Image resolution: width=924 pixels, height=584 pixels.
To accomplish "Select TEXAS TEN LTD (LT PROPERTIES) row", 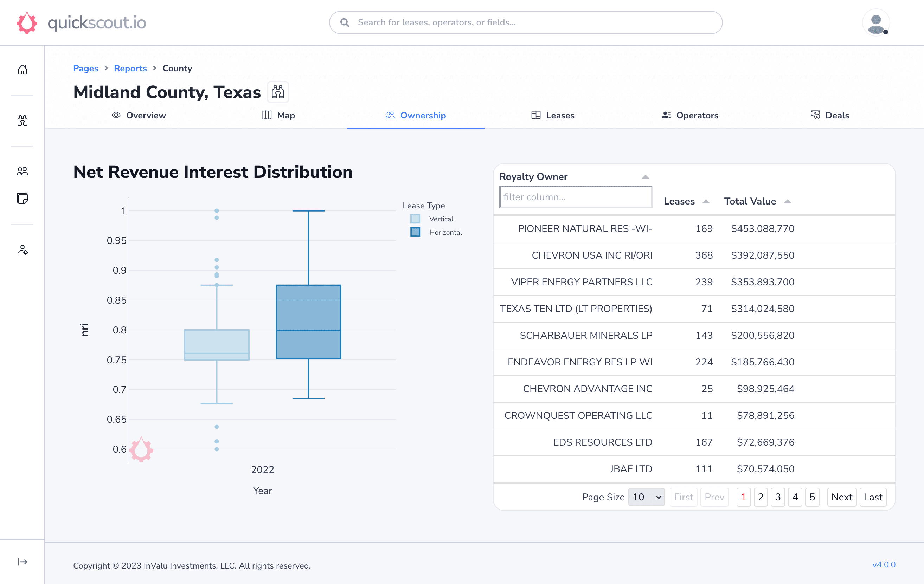I will tap(694, 309).
